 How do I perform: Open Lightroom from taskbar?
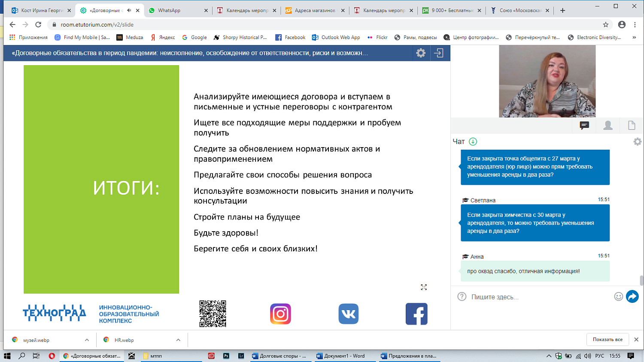click(x=241, y=356)
